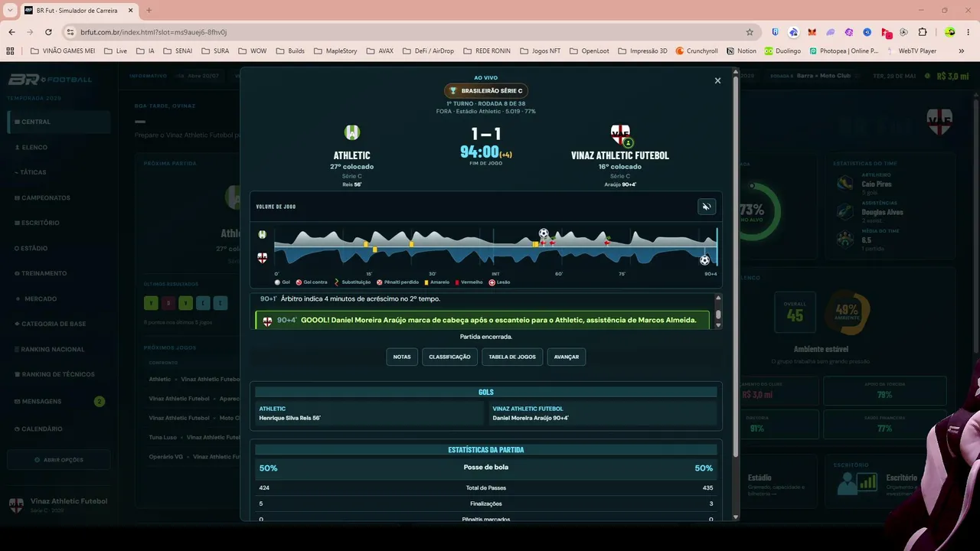Open CATEGORIA DE BASE in sidebar

point(59,324)
